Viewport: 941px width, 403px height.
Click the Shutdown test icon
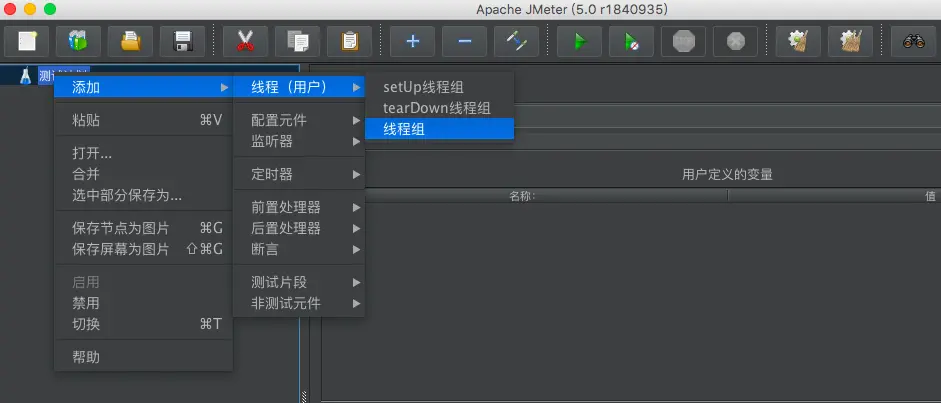[x=735, y=41]
